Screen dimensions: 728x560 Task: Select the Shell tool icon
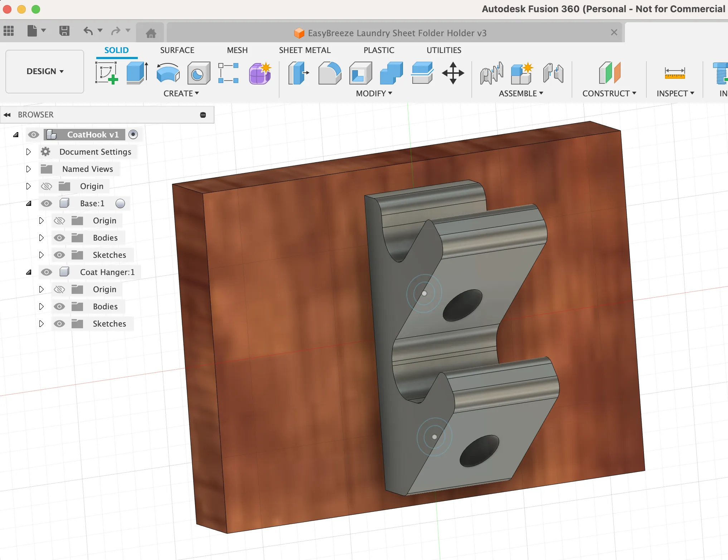pos(360,73)
